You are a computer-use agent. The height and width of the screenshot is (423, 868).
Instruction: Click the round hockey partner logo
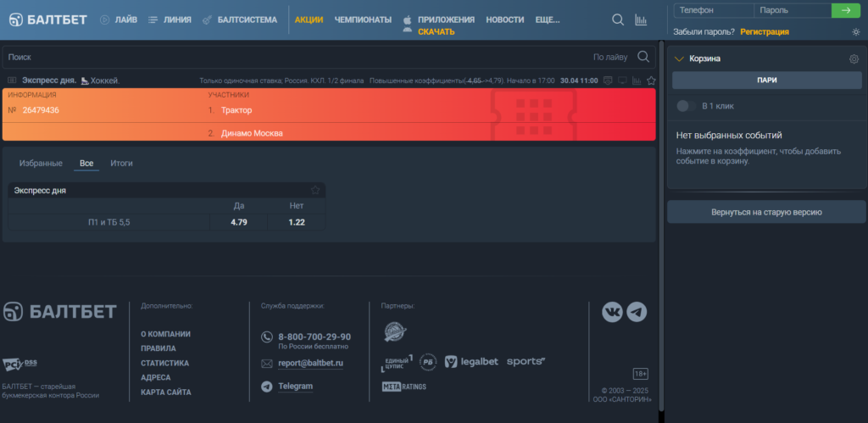tap(395, 331)
